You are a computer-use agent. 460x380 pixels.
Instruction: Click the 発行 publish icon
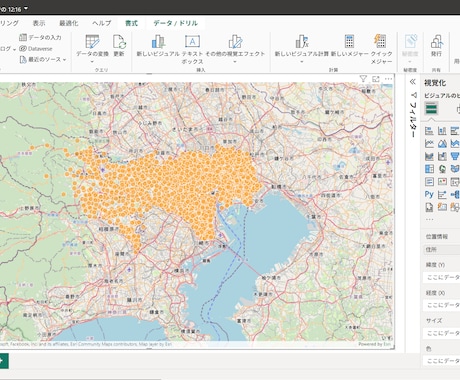(x=437, y=41)
